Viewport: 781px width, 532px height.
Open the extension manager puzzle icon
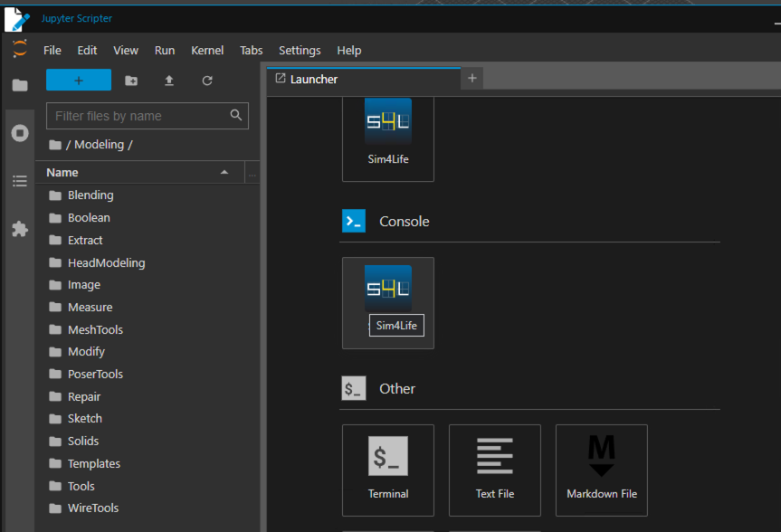pyautogui.click(x=20, y=229)
